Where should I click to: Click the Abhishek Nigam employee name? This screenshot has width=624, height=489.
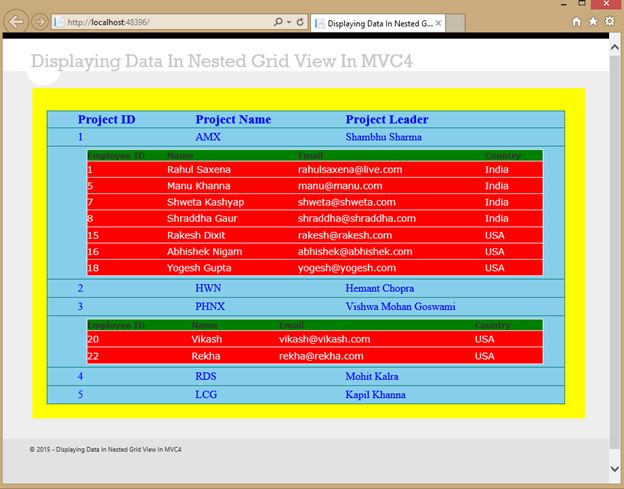coord(204,251)
